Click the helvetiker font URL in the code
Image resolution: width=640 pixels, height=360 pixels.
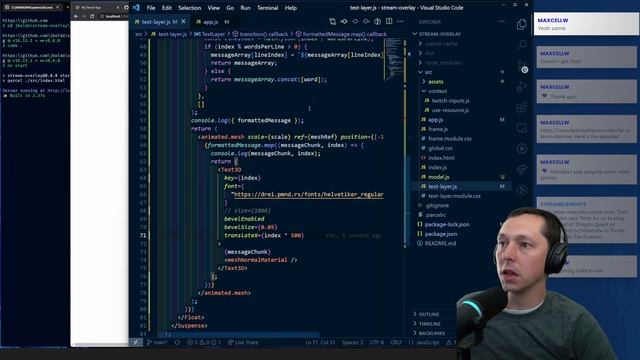309,194
